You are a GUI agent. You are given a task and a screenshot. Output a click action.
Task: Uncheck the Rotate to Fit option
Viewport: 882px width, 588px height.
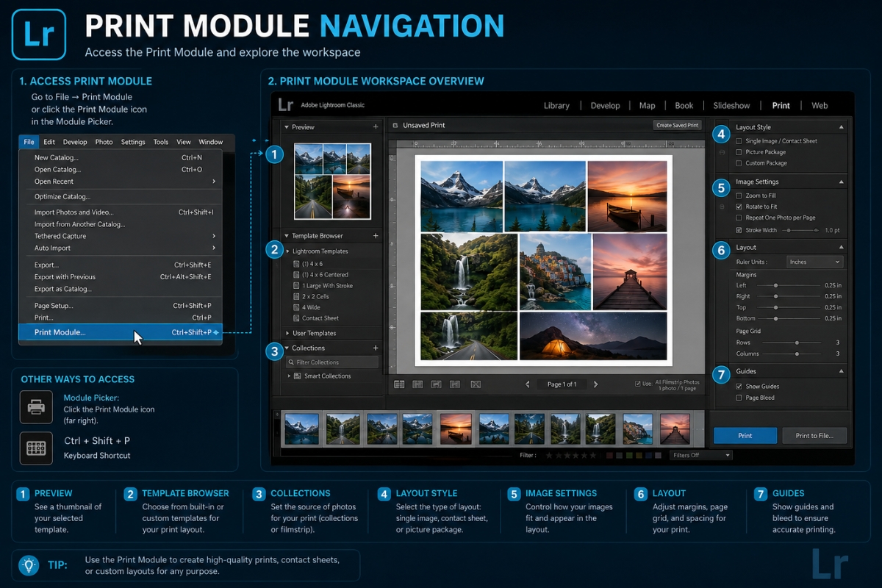739,207
